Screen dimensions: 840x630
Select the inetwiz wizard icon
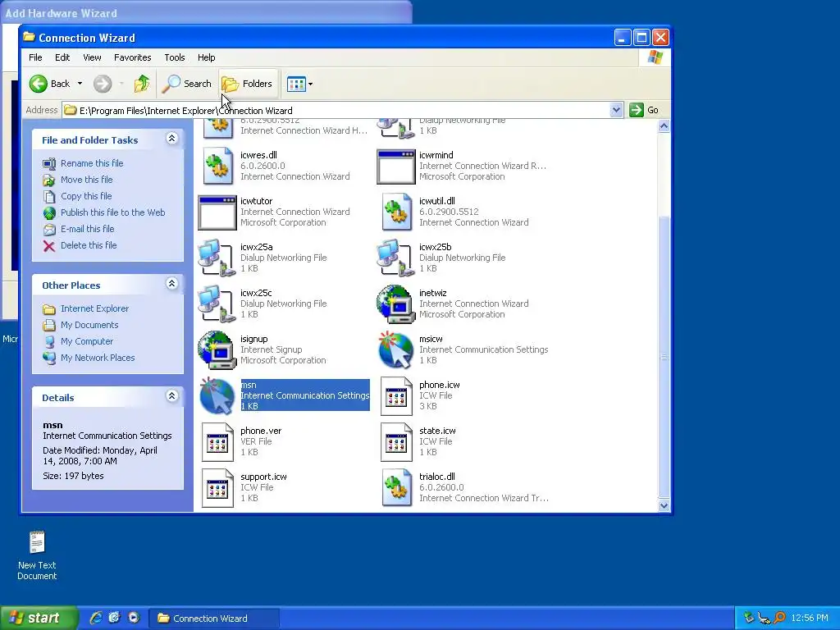tap(396, 304)
